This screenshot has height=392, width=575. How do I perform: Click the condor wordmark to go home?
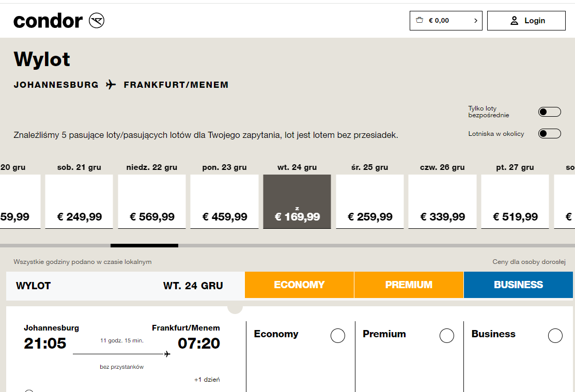tap(48, 21)
